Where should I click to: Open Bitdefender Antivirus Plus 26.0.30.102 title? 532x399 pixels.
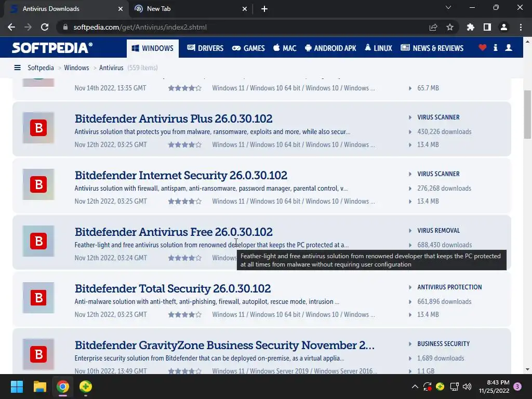174,119
